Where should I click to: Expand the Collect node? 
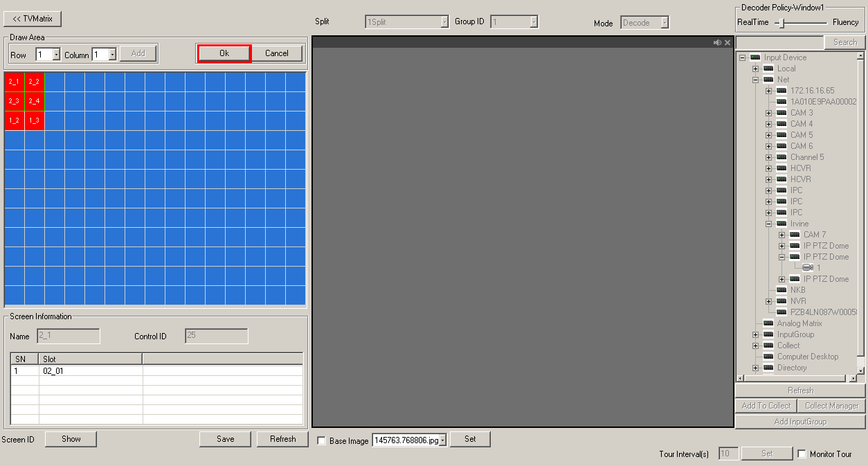pyautogui.click(x=755, y=346)
